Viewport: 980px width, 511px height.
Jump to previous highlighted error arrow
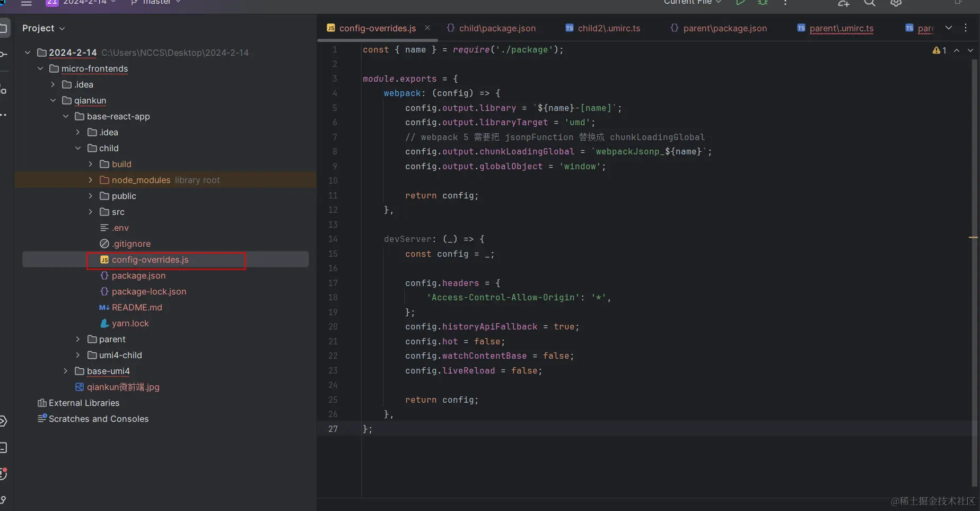(957, 50)
